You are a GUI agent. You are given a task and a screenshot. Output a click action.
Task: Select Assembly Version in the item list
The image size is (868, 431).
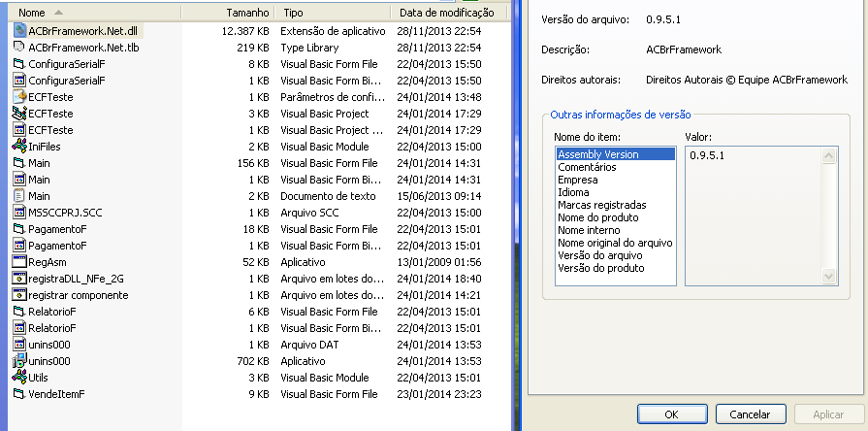pyautogui.click(x=616, y=154)
